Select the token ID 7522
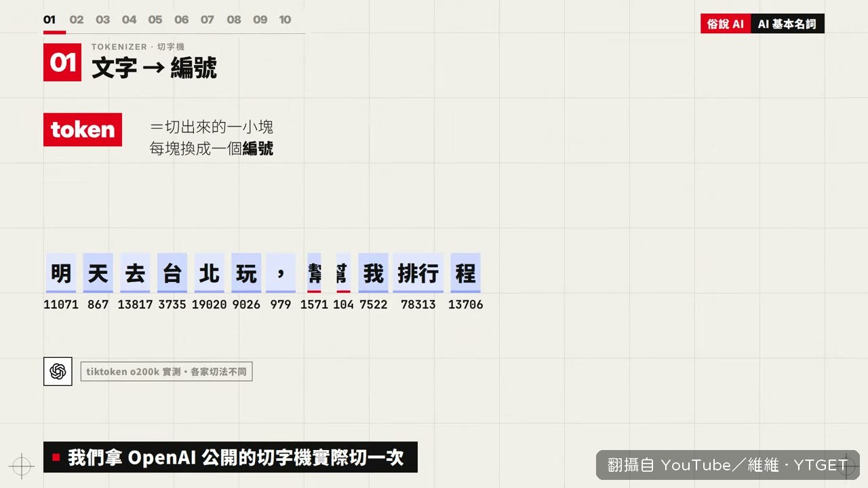 (374, 305)
